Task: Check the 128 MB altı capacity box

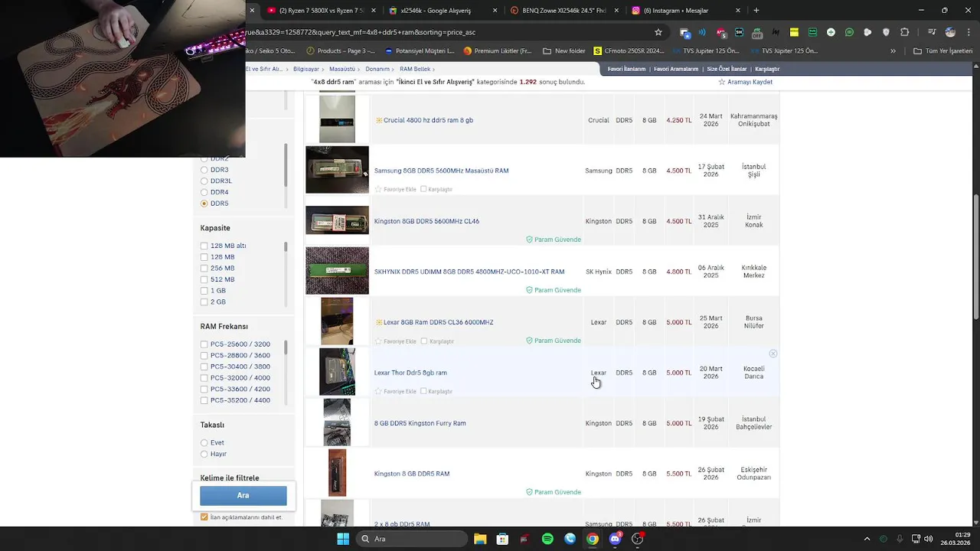Action: (204, 246)
